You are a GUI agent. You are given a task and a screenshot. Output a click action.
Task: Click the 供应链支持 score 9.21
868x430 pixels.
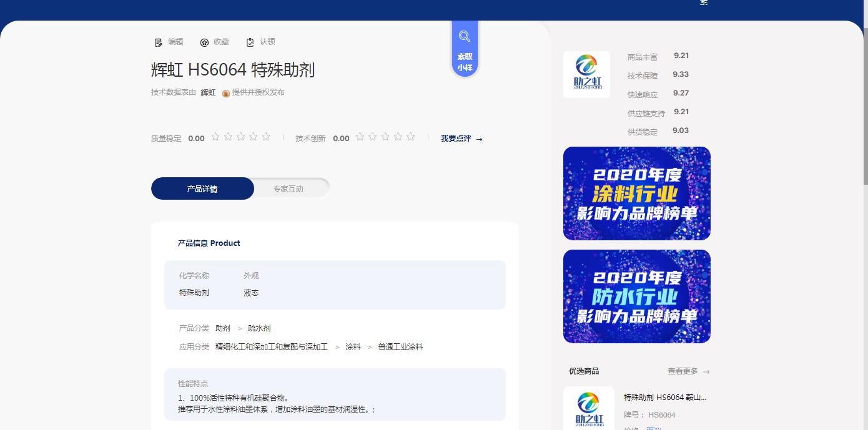tap(681, 112)
